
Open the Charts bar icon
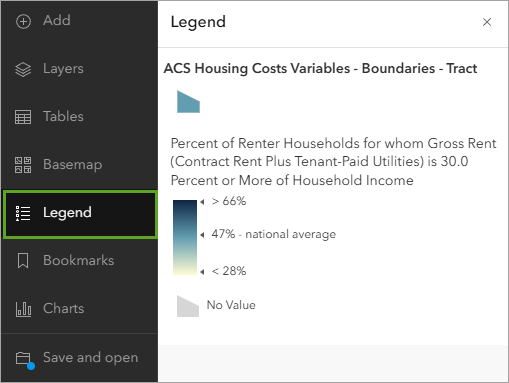point(23,309)
